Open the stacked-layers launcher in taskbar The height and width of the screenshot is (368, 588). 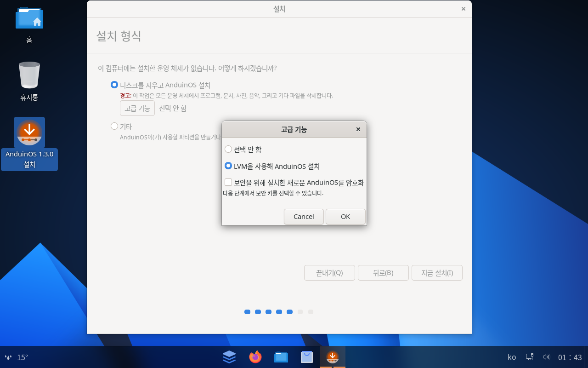[229, 357]
